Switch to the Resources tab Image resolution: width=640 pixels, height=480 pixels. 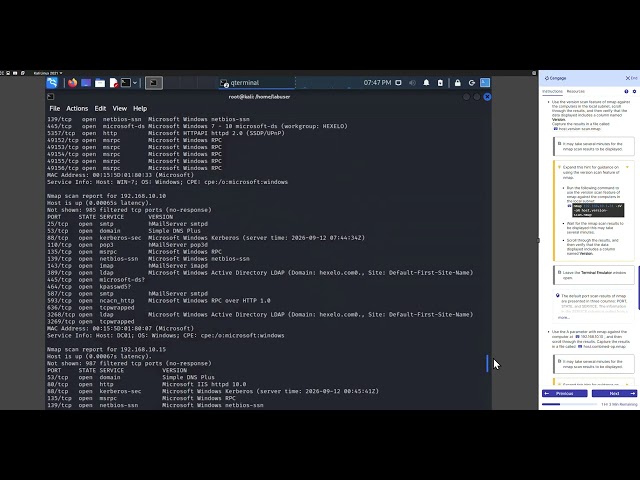click(x=576, y=91)
